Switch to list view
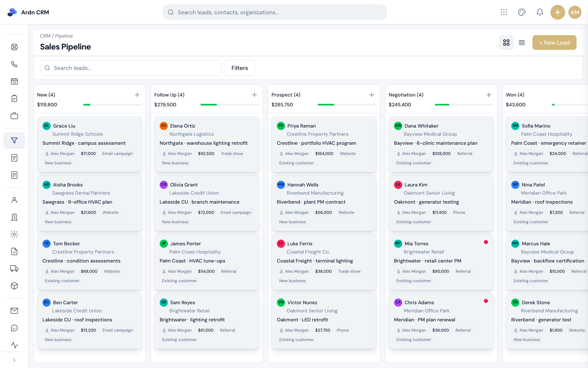 pyautogui.click(x=522, y=43)
